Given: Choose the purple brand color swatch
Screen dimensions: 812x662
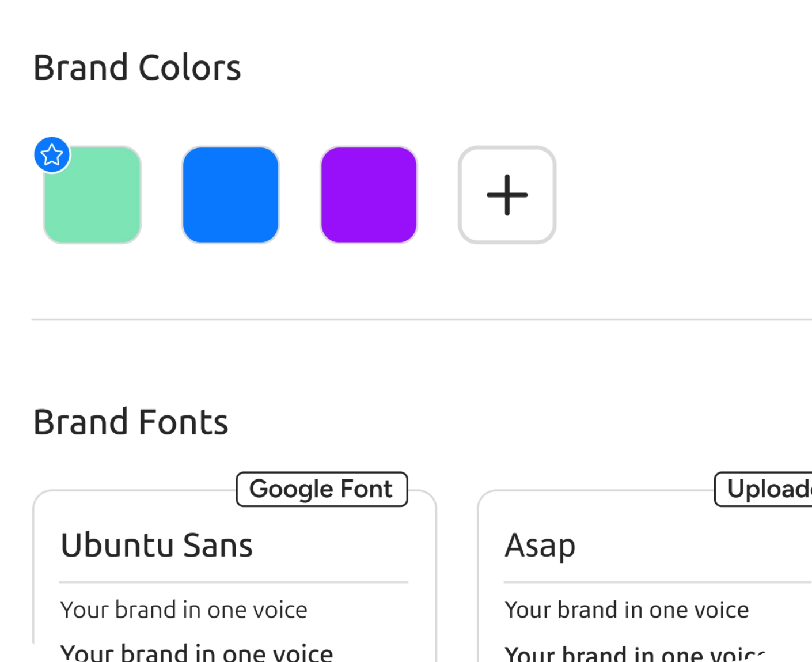Looking at the screenshot, I should [369, 195].
